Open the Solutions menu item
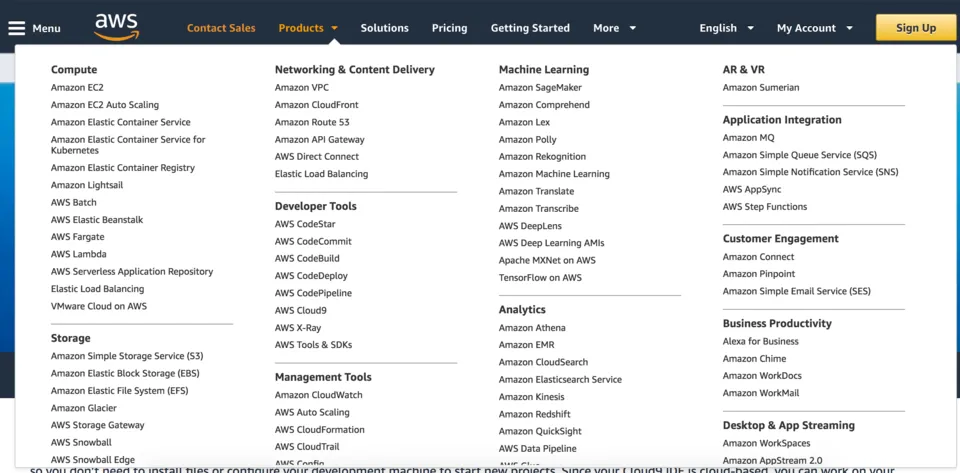 [384, 28]
